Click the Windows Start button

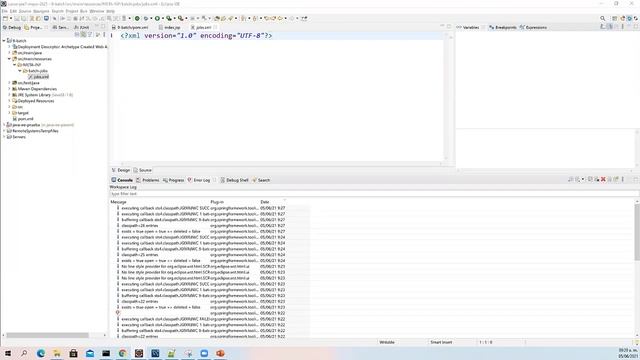[x=8, y=353]
